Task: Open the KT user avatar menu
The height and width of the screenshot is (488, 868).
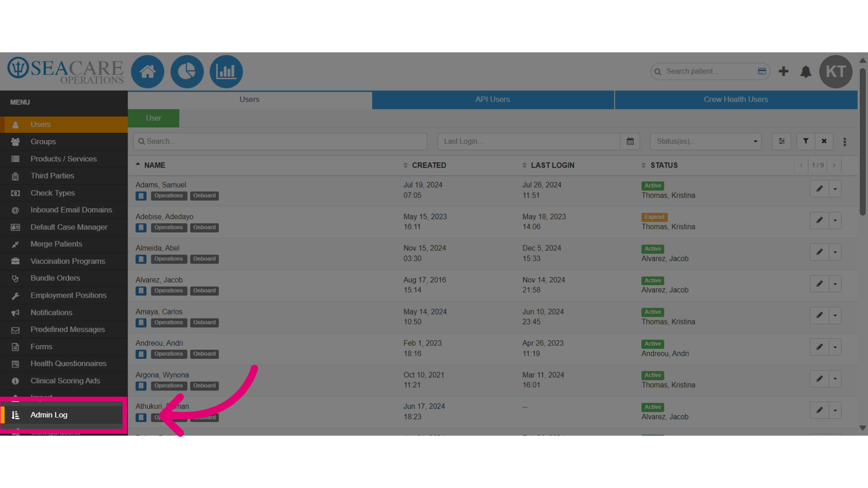Action: click(x=835, y=71)
